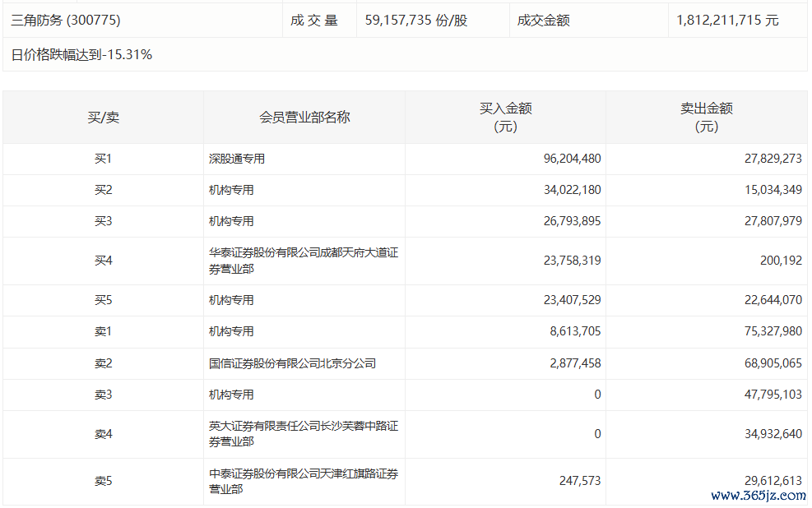Screen dimensions: 812x508
Task: Click buy amount 23,758,319
Action: click(573, 261)
